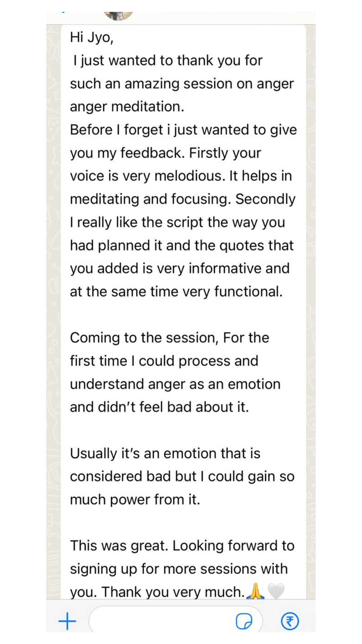Viewport: 362px width, 644px height.
Task: Tap the folded hands emoji
Action: tap(255, 592)
